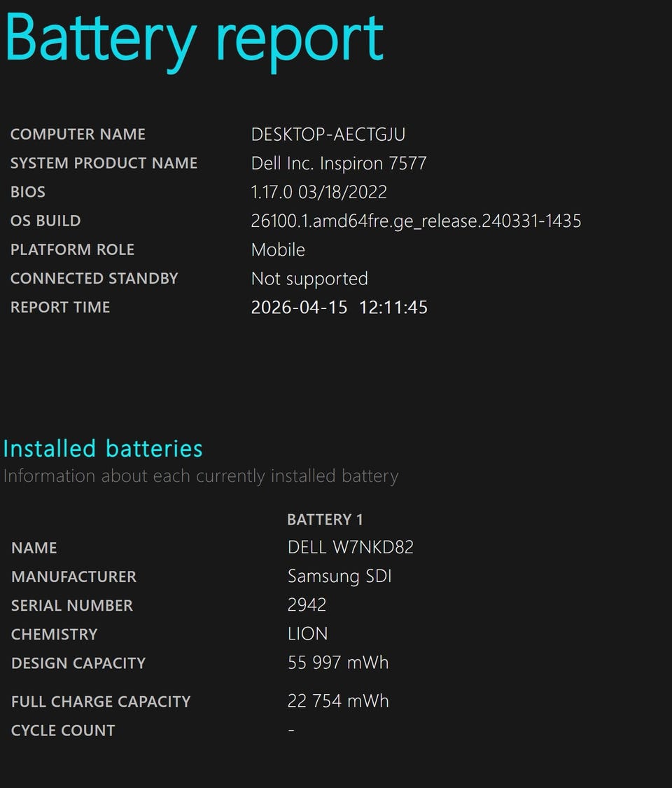
Task: Click the Mobile platform role value
Action: coord(278,249)
